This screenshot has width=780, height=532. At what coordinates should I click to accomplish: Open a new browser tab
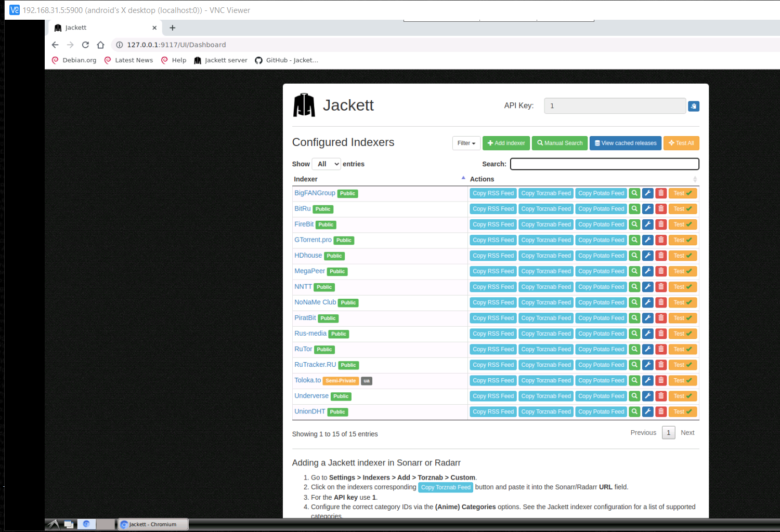tap(173, 28)
